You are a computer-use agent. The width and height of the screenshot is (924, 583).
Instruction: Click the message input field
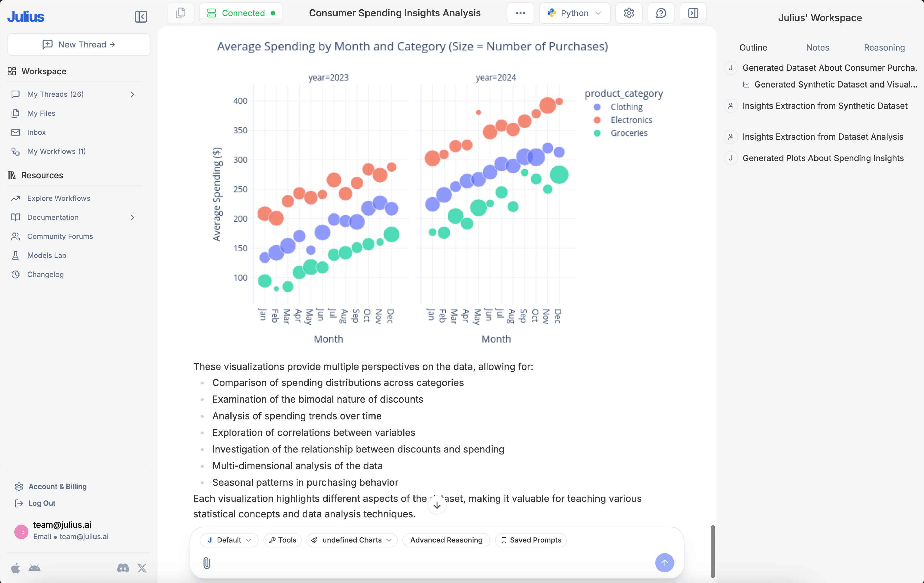(430, 563)
